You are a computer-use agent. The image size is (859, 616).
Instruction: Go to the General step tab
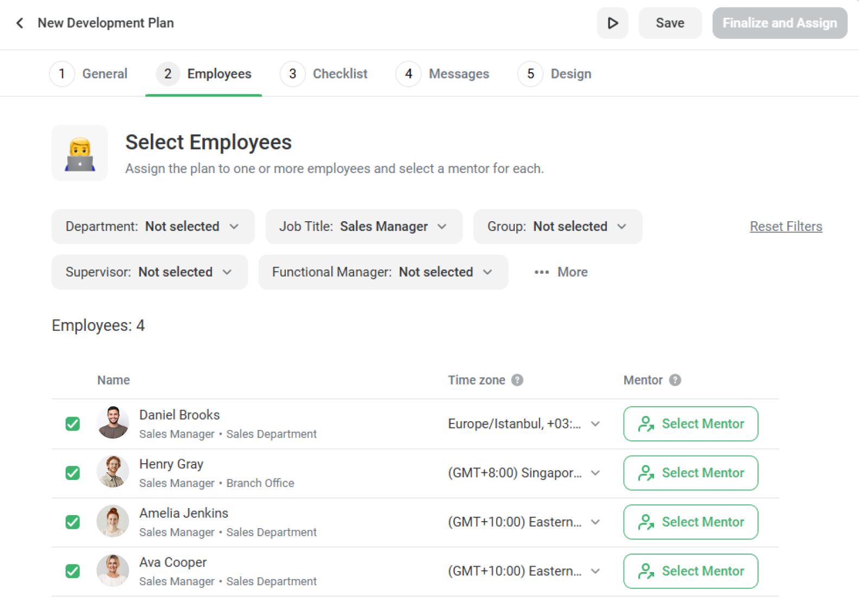tap(88, 74)
